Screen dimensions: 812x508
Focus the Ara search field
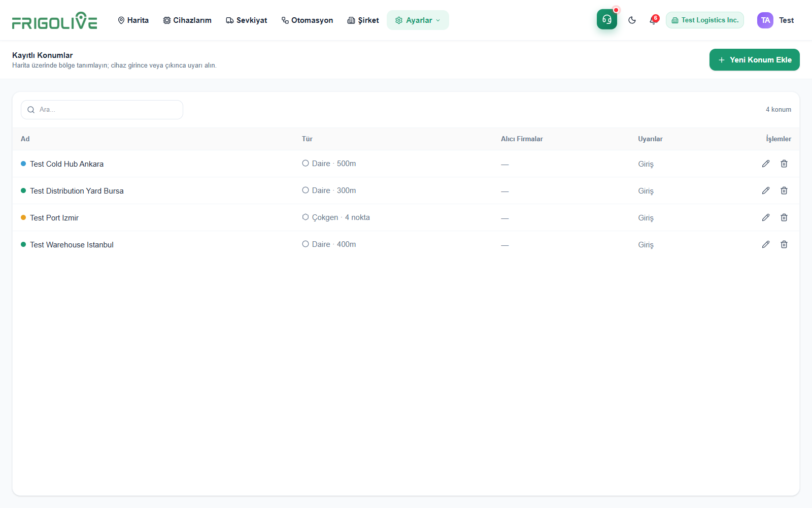point(102,110)
